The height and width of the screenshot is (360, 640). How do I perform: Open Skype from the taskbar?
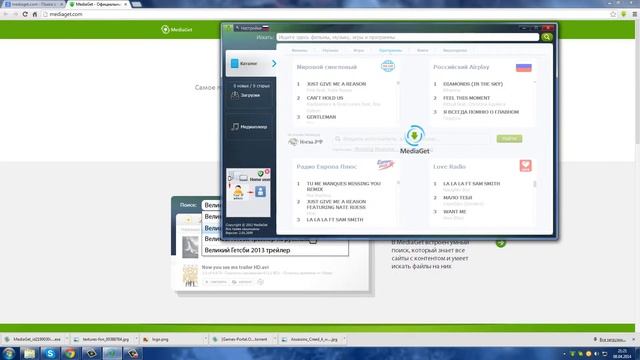[x=50, y=353]
